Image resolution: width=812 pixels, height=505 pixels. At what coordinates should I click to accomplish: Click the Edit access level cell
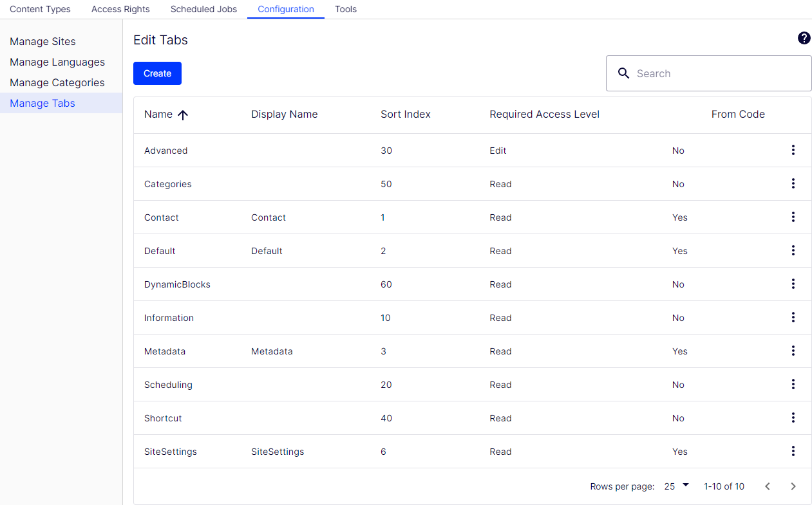coord(498,151)
